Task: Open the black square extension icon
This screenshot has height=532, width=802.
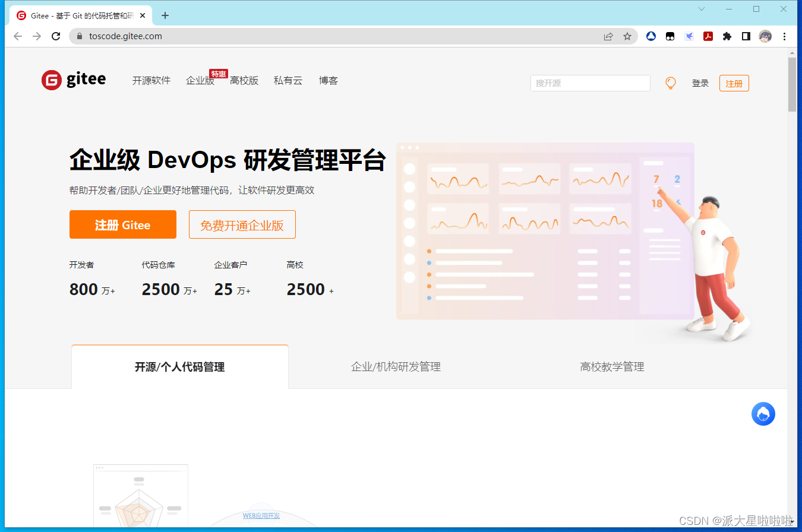Action: tap(670, 36)
